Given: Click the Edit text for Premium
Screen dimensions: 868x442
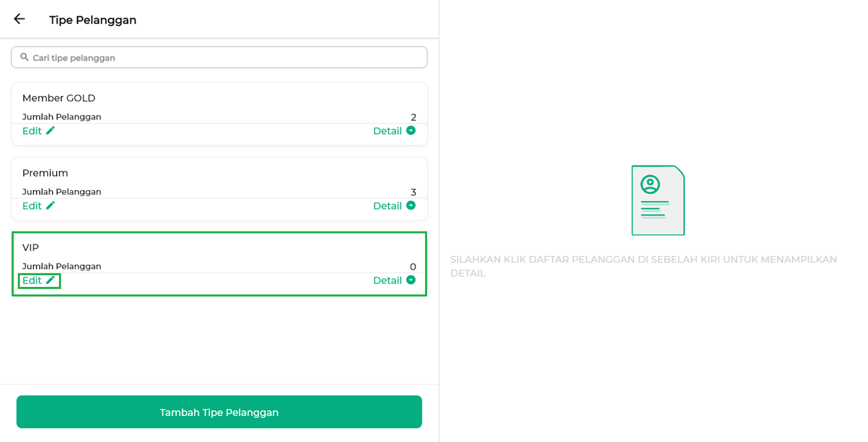Looking at the screenshot, I should [32, 206].
